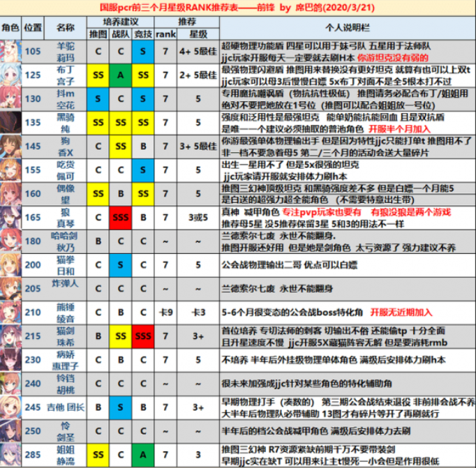
Task: Click the position value 135
Action: [x=33, y=123]
